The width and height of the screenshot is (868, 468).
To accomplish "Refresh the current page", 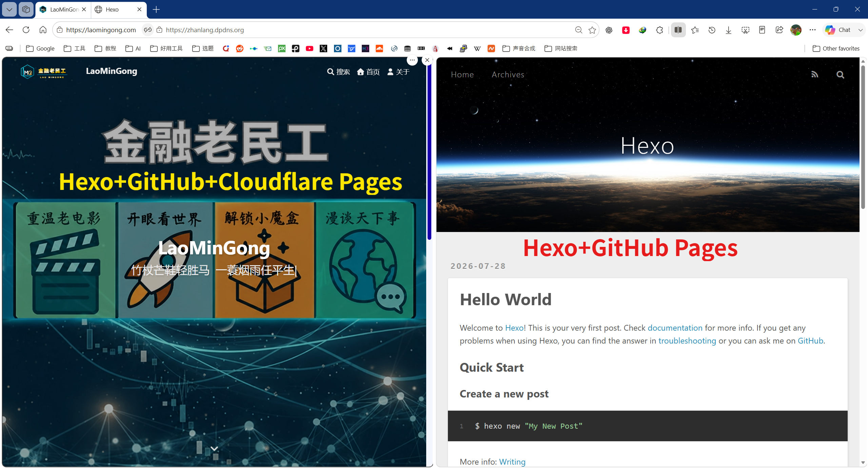I will click(x=26, y=30).
